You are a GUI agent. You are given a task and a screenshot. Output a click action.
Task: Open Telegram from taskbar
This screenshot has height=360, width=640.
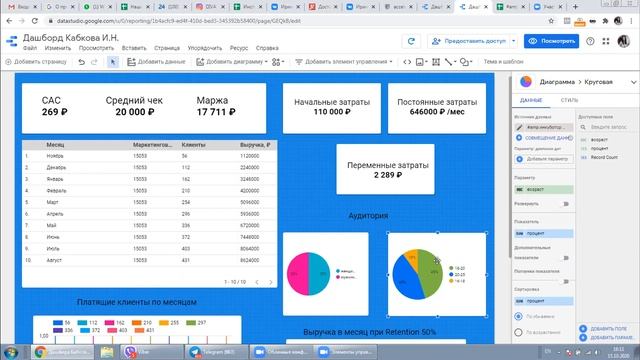(216, 352)
